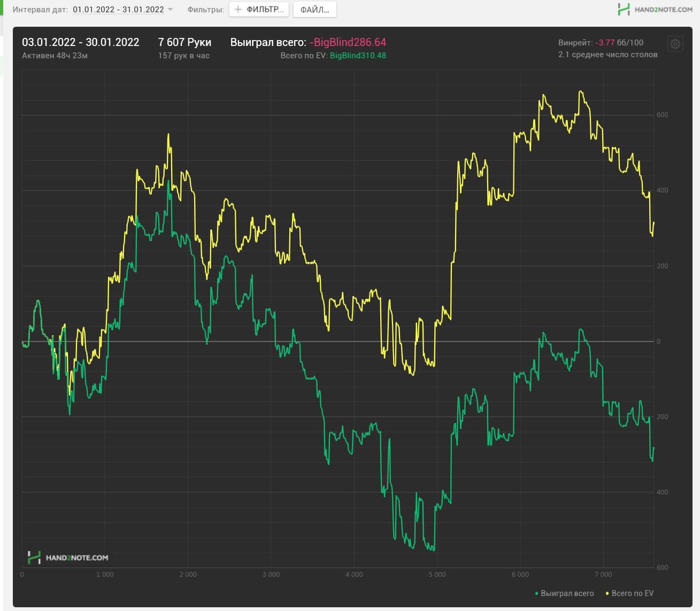The height and width of the screenshot is (611, 700).
Task: Click the Выиграл всего caption in header
Action: pos(268,42)
